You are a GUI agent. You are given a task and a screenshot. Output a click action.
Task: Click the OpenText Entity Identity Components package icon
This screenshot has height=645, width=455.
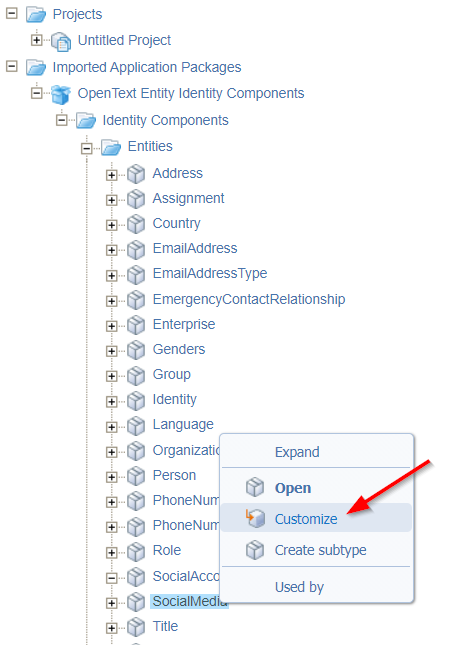tap(61, 94)
